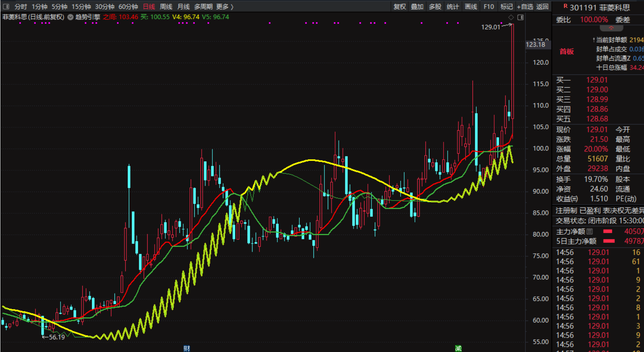Viewport: 644px width, 352px height.
Task: Switch to the 周线 weekly chart tab
Action: (166, 7)
